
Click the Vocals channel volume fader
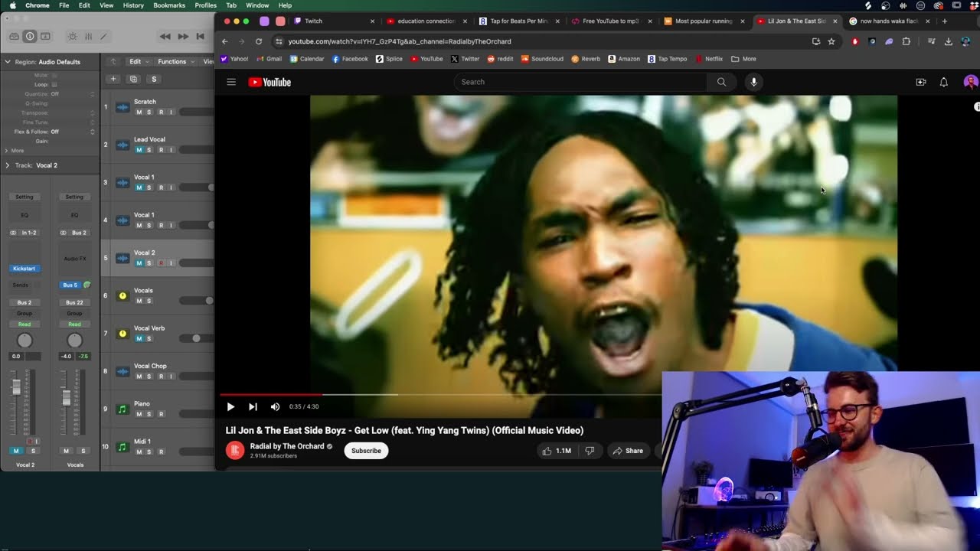pyautogui.click(x=67, y=398)
